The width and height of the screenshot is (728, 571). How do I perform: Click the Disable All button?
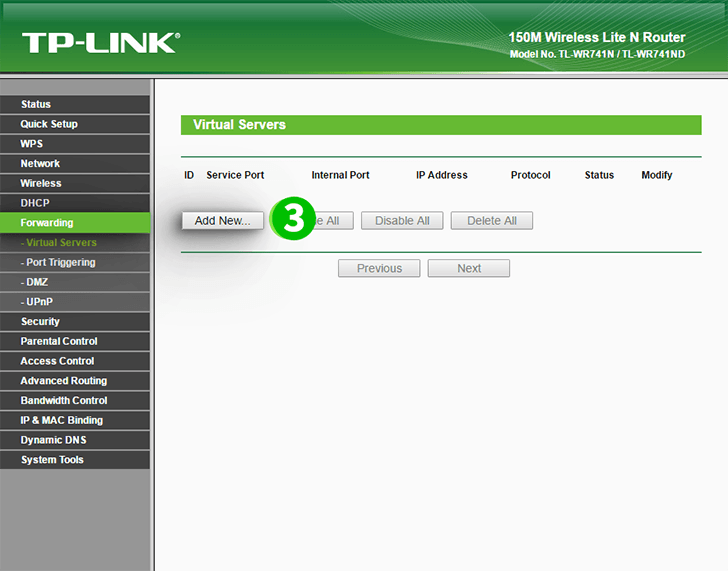tap(402, 221)
